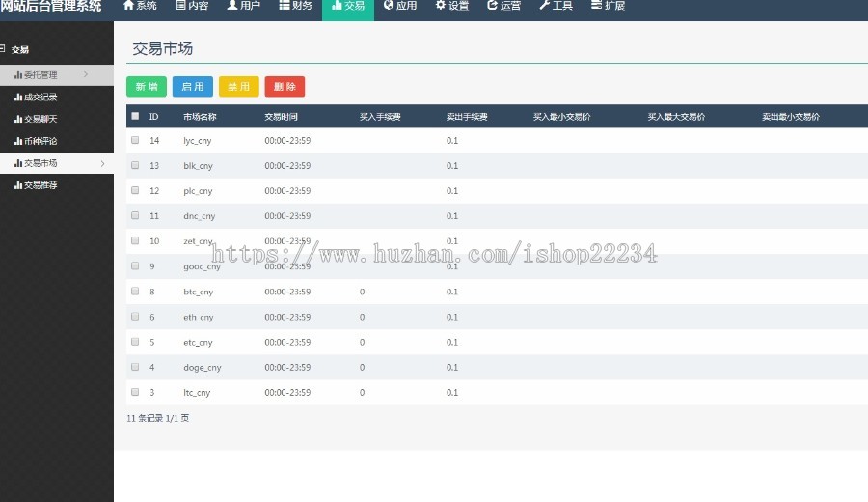Check the box for zet_cny row
Screen dimensions: 868x502
135,240
